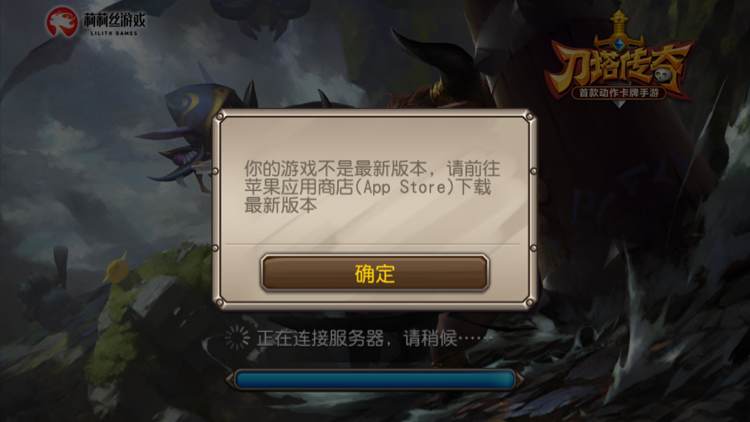750x422 pixels.
Task: Tap the dialog's top-left corner rivet
Action: (x=220, y=116)
